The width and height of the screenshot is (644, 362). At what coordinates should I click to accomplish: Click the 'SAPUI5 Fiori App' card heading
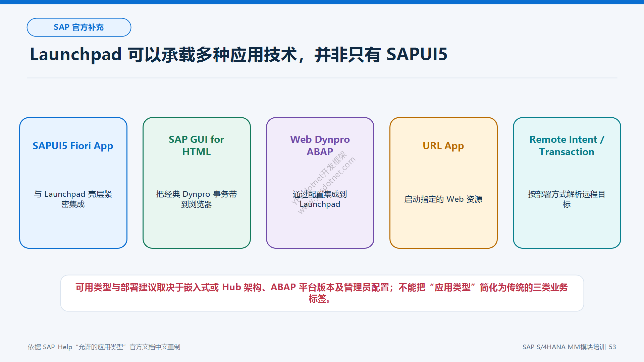point(73,146)
